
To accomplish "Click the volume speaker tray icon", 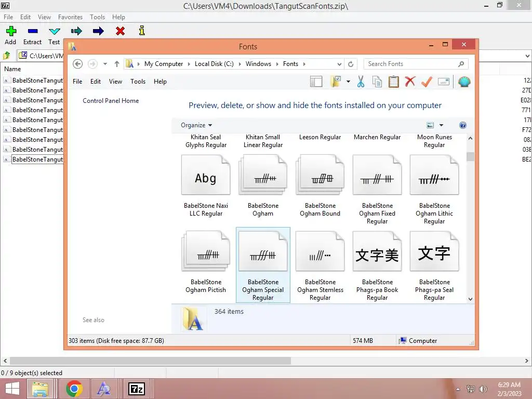I will pos(483,389).
